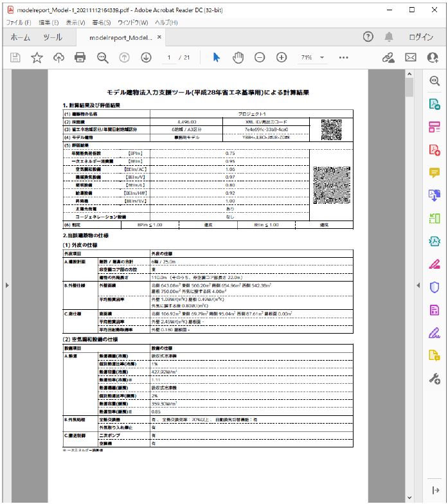Open the ファイル(F) menu
Screen dimensions: 448x504
[x=19, y=22]
